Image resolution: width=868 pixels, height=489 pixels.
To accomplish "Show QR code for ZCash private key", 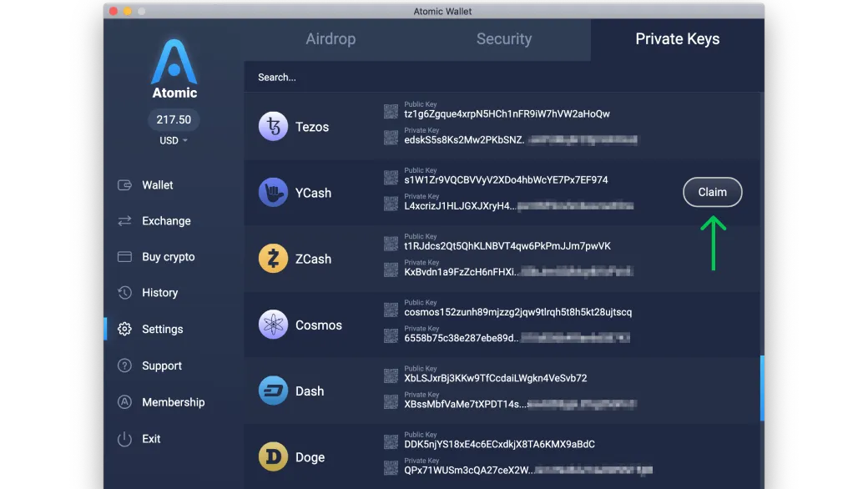I will pos(391,270).
